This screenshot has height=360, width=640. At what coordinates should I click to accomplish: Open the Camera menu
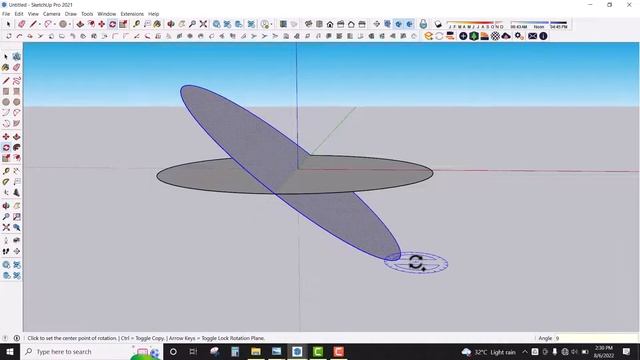point(51,14)
